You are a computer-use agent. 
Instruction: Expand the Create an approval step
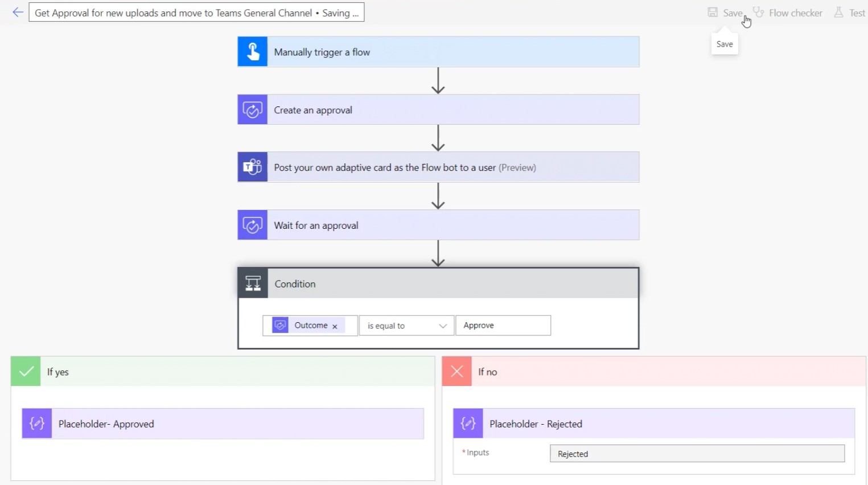click(438, 109)
